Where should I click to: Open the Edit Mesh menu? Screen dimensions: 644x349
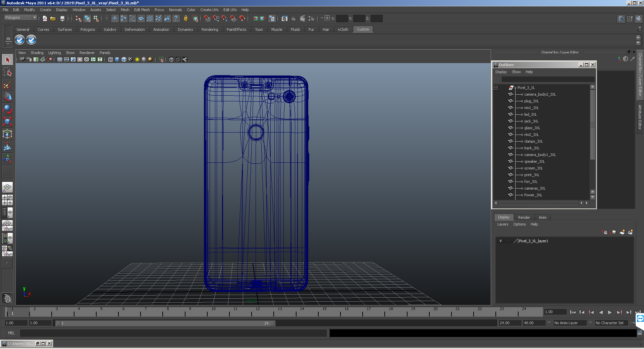pyautogui.click(x=142, y=10)
